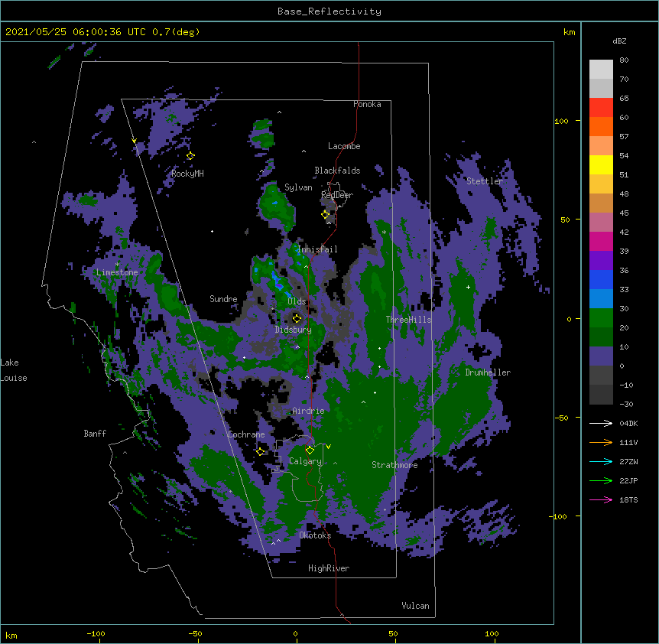Click the HighRiver label
The width and height of the screenshot is (659, 644).
pyautogui.click(x=329, y=568)
